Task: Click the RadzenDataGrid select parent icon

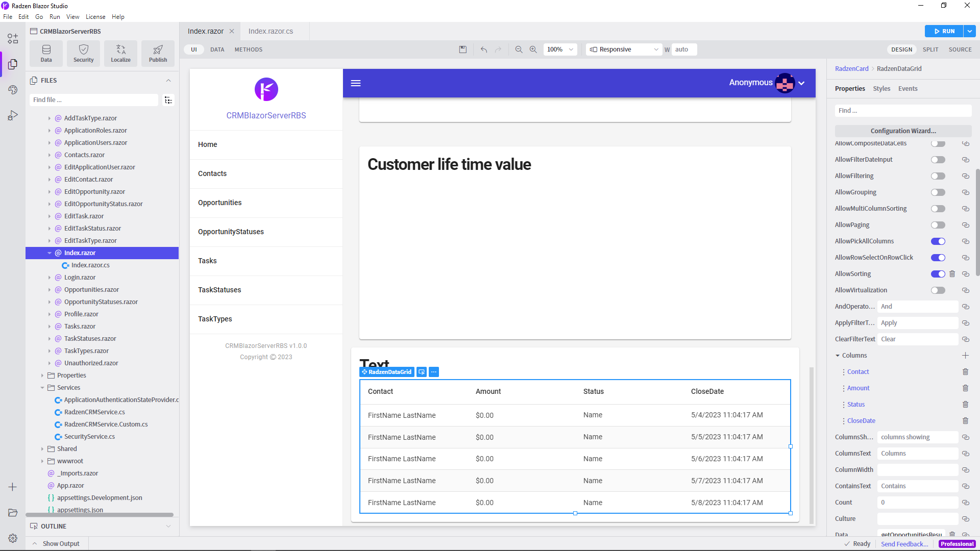Action: coord(422,372)
